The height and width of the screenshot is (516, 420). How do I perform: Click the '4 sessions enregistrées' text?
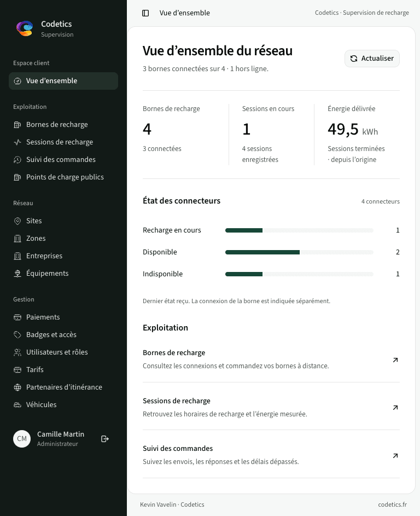coord(260,154)
